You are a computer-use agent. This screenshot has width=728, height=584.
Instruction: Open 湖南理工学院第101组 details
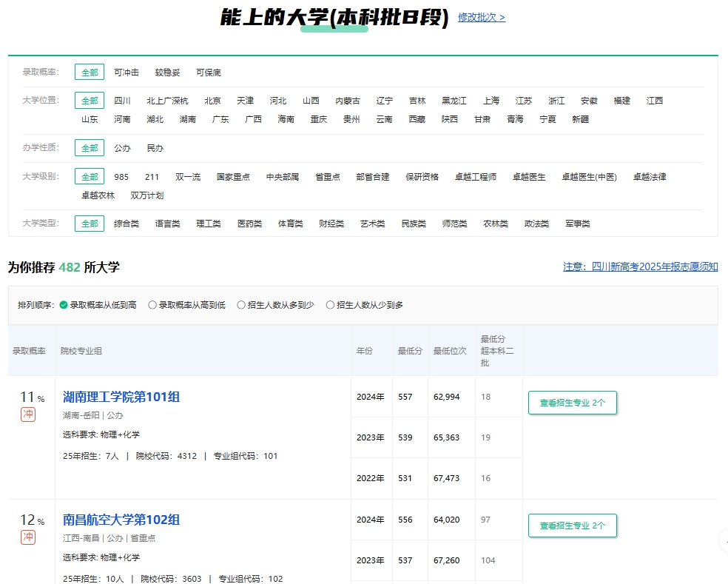tap(121, 397)
